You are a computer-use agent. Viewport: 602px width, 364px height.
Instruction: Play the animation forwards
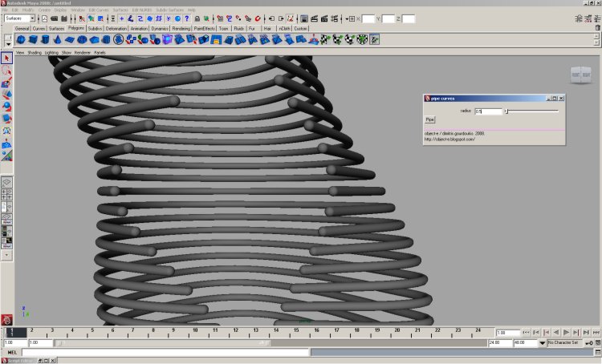[x=566, y=333]
